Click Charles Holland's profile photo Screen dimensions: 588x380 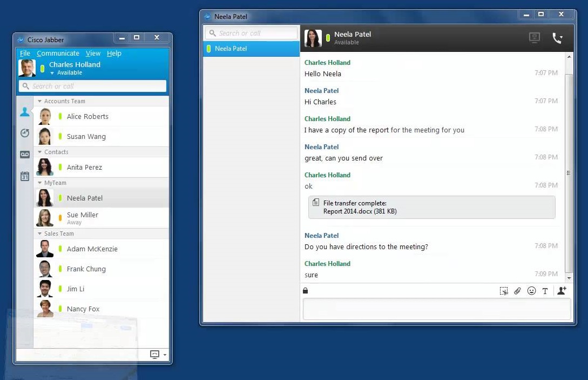tap(27, 68)
